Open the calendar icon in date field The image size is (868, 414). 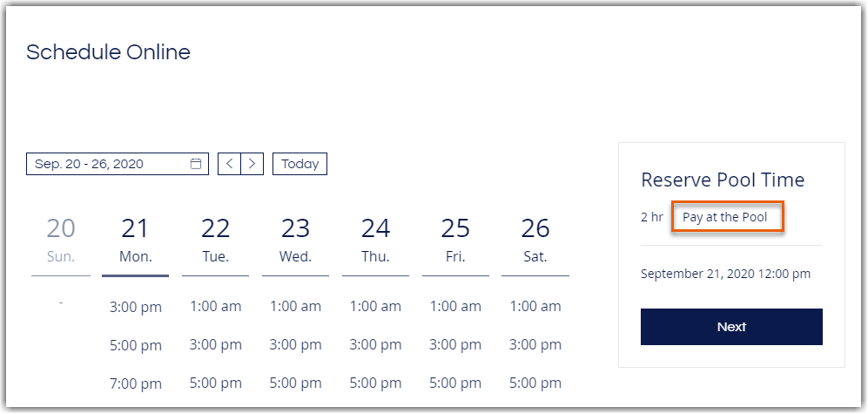195,164
